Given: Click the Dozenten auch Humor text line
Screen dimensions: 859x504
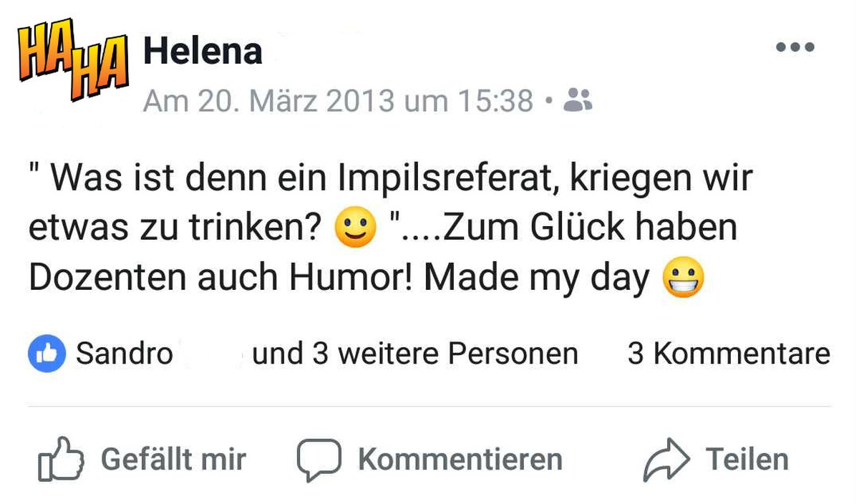Looking at the screenshot, I should (220, 279).
